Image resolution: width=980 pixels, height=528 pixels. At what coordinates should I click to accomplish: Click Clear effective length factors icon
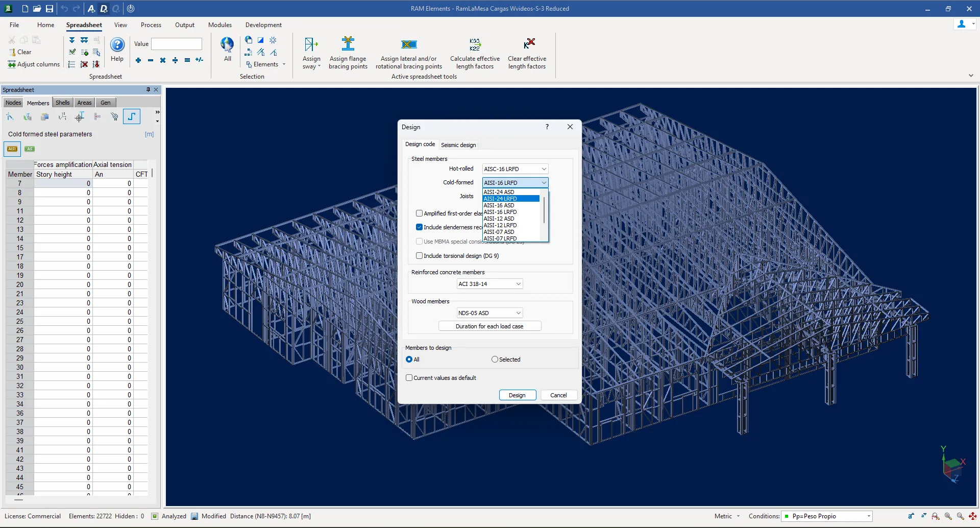click(529, 44)
